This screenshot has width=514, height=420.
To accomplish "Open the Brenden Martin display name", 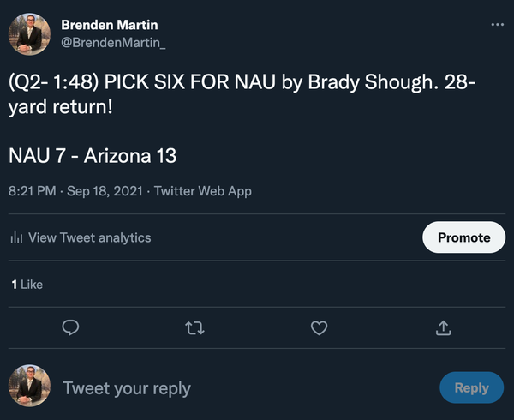I will (108, 24).
